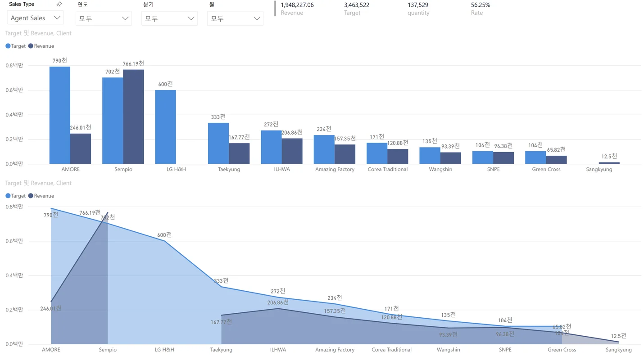Viewport: 644px width, 356px height.
Task: Click ILHWA axis label in area chart
Action: point(278,350)
